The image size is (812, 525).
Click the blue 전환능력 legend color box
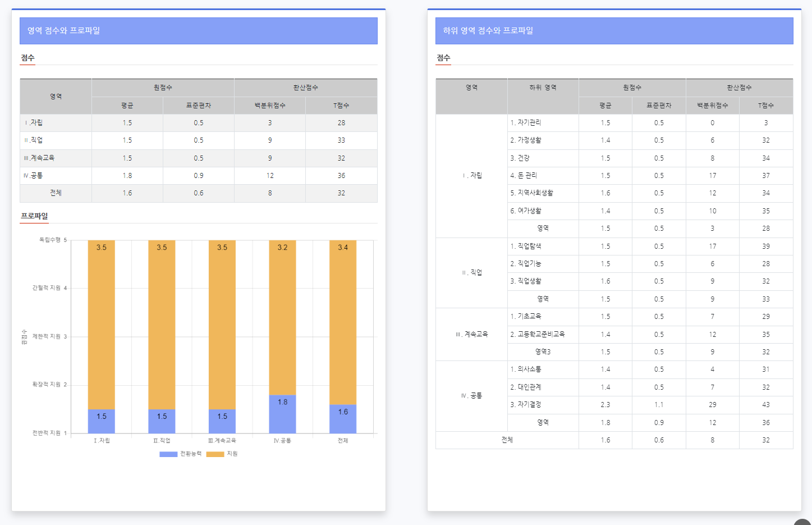point(168,454)
